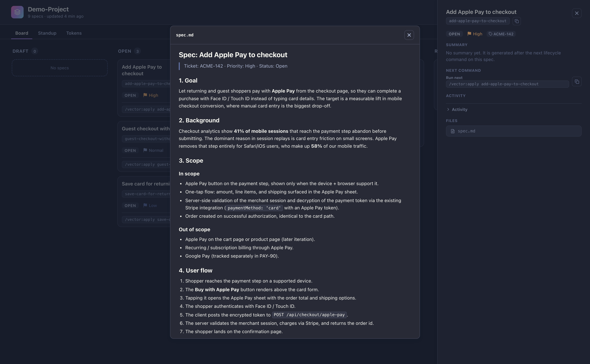Click the add-apple-pay-to-checkout slug chip in side panel
The width and height of the screenshot is (590, 364).
click(478, 21)
